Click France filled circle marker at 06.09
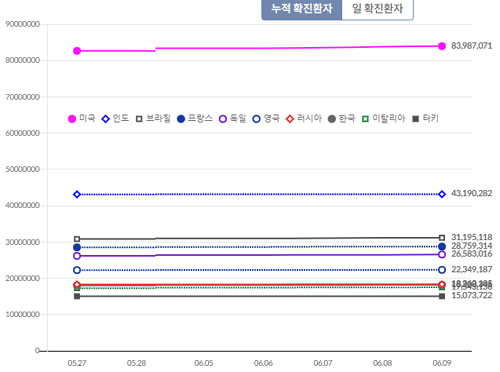The height and width of the screenshot is (372, 500). (x=442, y=247)
